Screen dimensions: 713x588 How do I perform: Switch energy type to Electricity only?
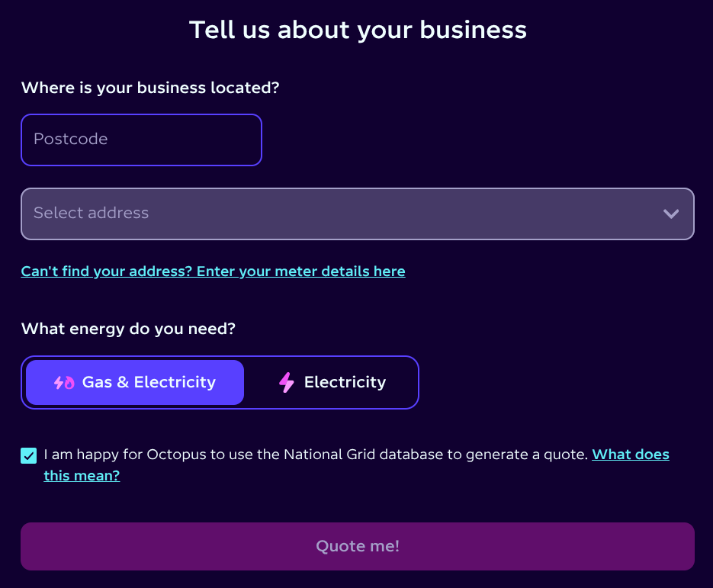coord(332,383)
